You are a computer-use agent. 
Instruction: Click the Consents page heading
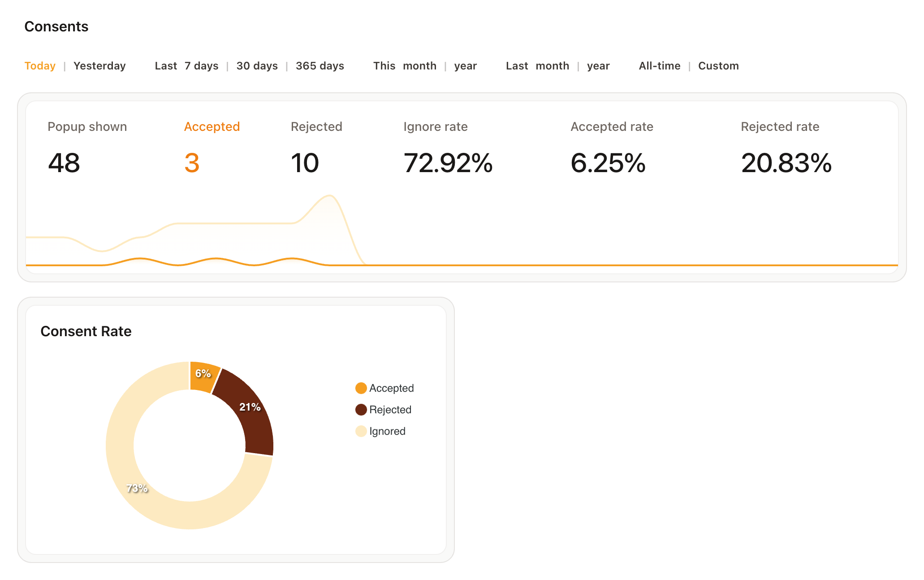(x=56, y=26)
